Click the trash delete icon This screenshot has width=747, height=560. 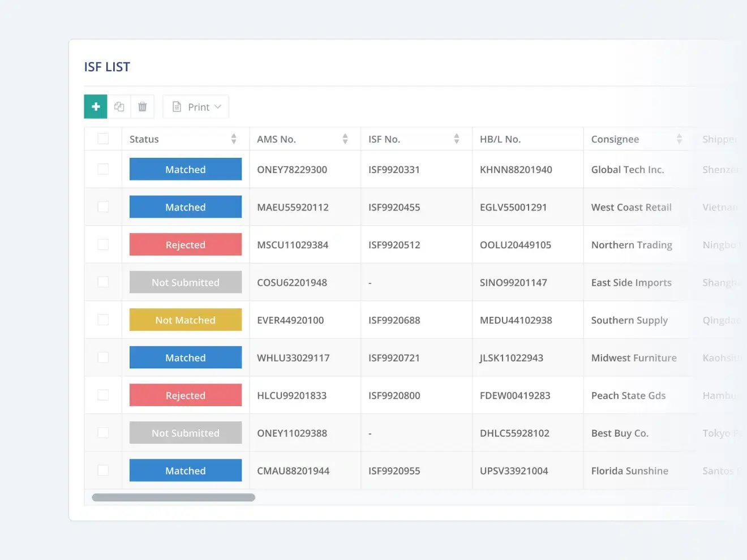coord(143,106)
